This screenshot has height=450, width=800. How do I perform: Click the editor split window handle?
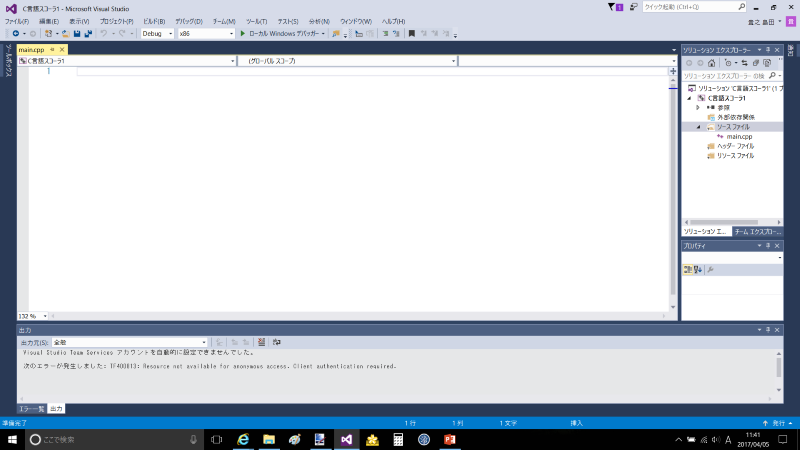point(673,71)
